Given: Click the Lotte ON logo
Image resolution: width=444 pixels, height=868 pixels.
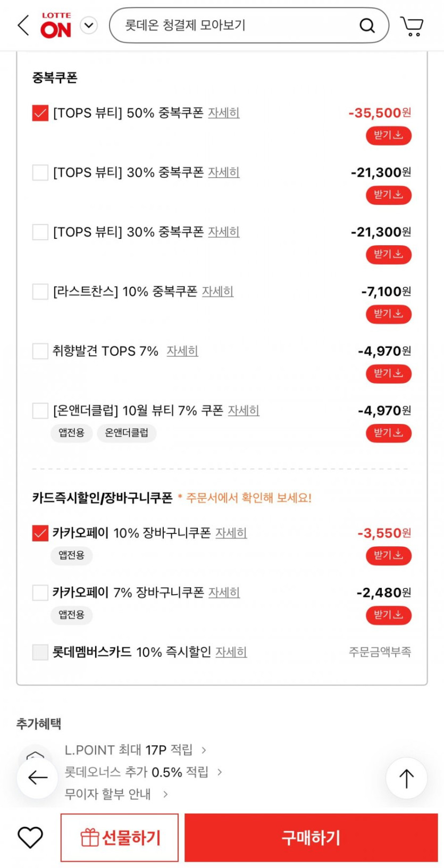Looking at the screenshot, I should click(x=56, y=26).
